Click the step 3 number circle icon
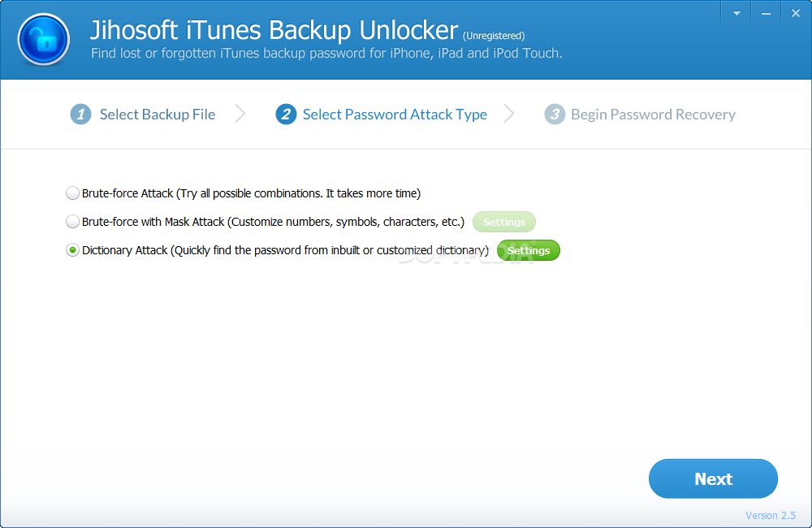Image resolution: width=812 pixels, height=528 pixels. click(554, 114)
